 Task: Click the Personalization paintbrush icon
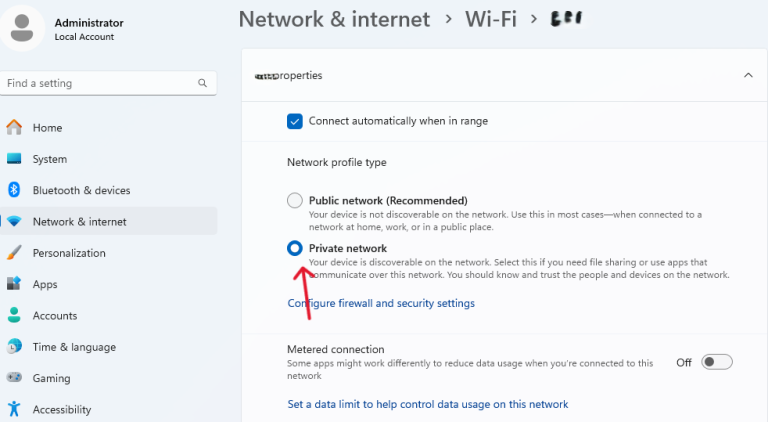(14, 253)
